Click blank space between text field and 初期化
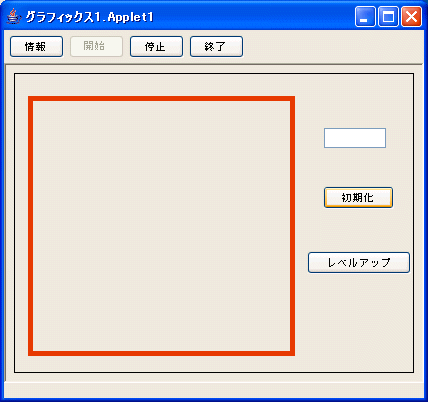Image resolution: width=428 pixels, height=402 pixels. tap(357, 167)
